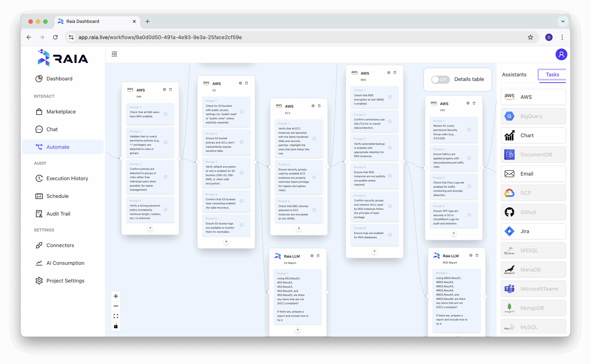The height and width of the screenshot is (364, 591).
Task: Select Automate in the sidebar
Action: pyautogui.click(x=63, y=147)
